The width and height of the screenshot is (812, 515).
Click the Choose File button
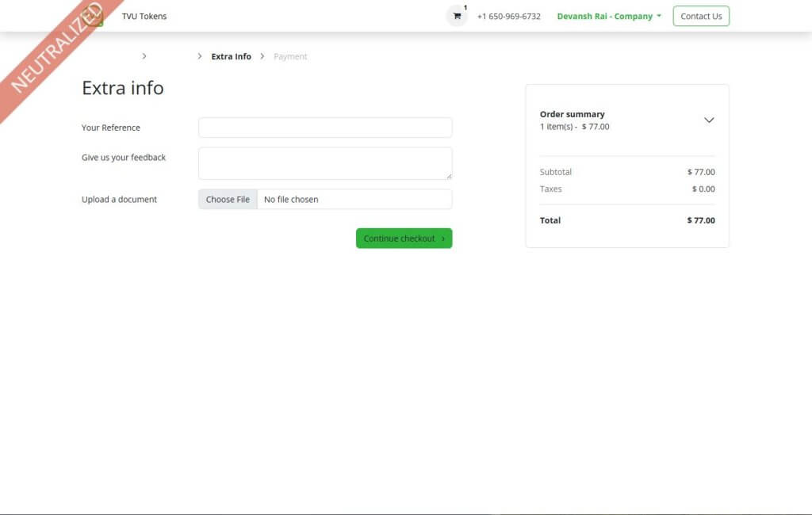(x=228, y=200)
